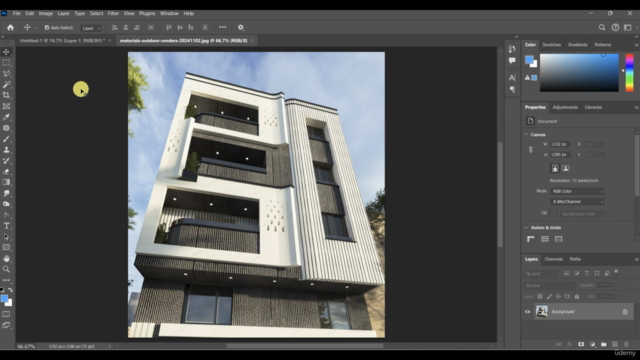Collapse the Rulers & Grids section
This screenshot has width=640, height=360.
click(526, 227)
